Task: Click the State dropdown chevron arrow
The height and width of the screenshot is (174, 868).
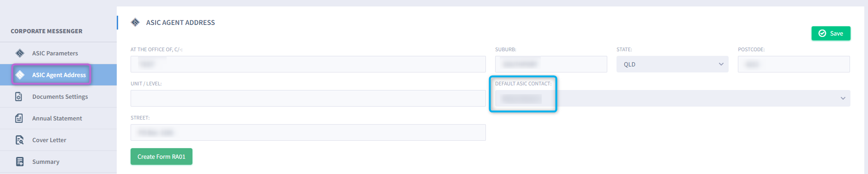Action: click(x=721, y=64)
